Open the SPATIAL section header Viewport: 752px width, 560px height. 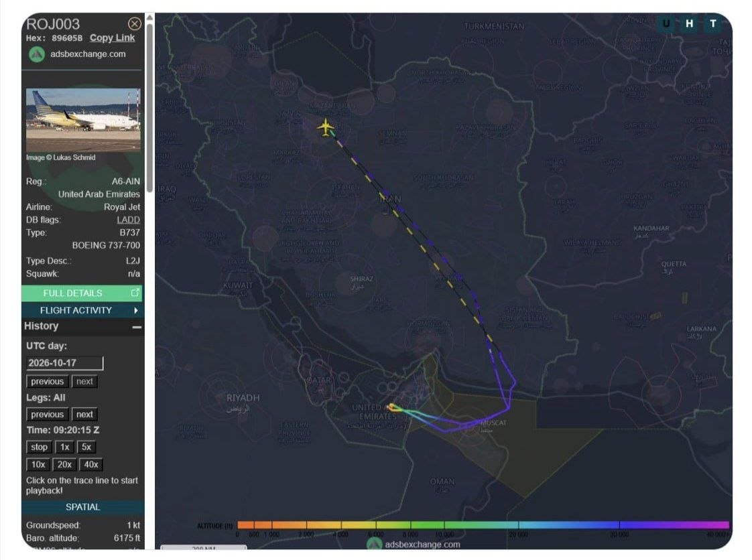82,507
